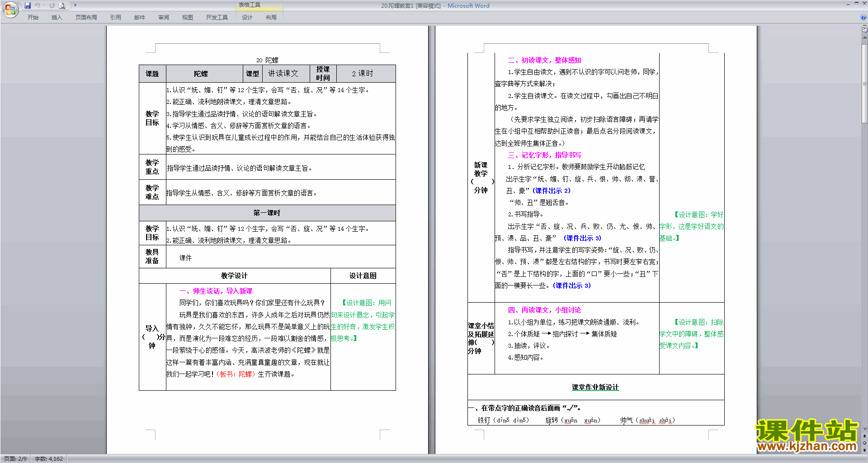Click the 新课教学 row label cell
This screenshot has height=463, width=868.
coord(481,178)
